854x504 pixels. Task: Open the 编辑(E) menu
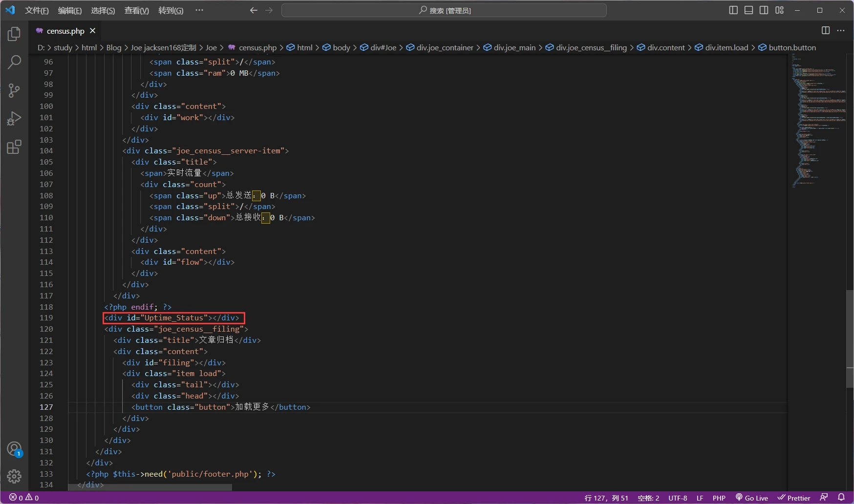click(70, 10)
